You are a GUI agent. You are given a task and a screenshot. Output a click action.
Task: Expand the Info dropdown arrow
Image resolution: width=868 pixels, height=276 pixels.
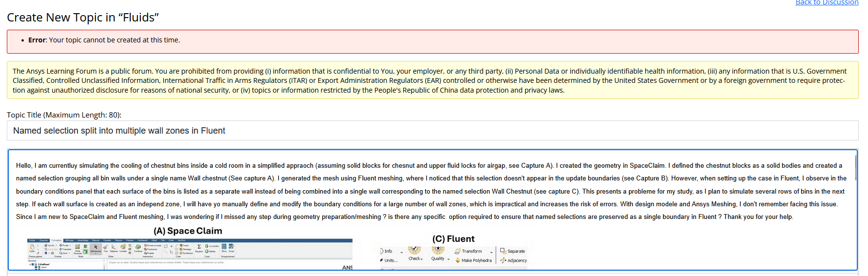401,253
